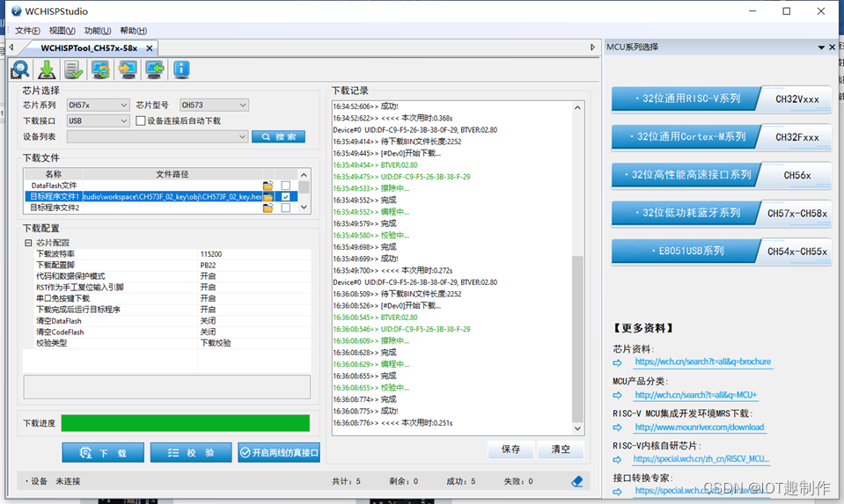Open the wch.cn MCU+ search link
The height and width of the screenshot is (504, 844).
click(x=695, y=395)
